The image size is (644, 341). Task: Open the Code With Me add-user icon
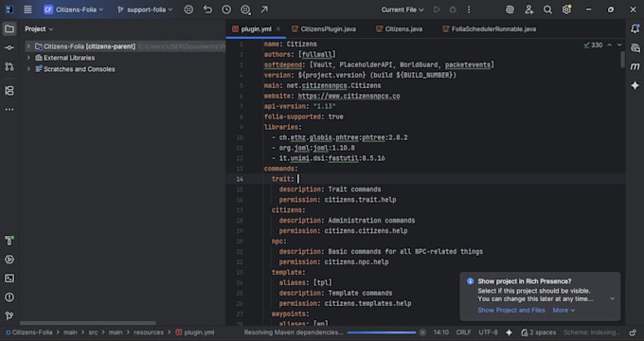[x=529, y=9]
